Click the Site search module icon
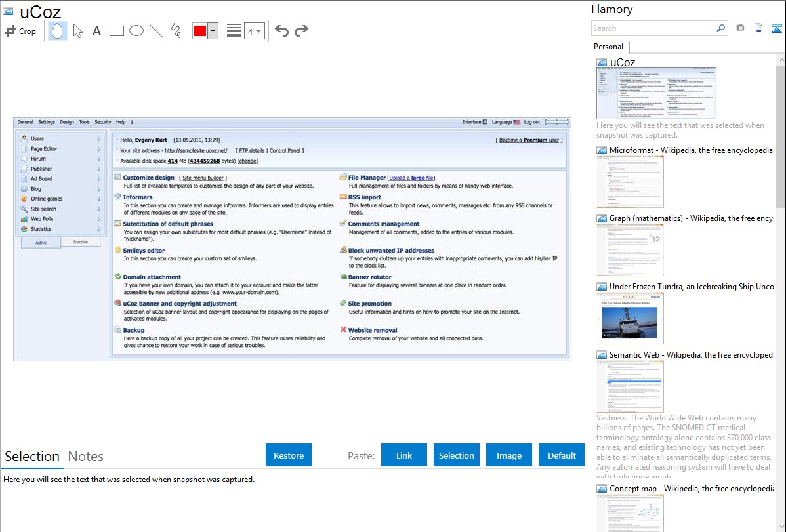 coord(24,209)
